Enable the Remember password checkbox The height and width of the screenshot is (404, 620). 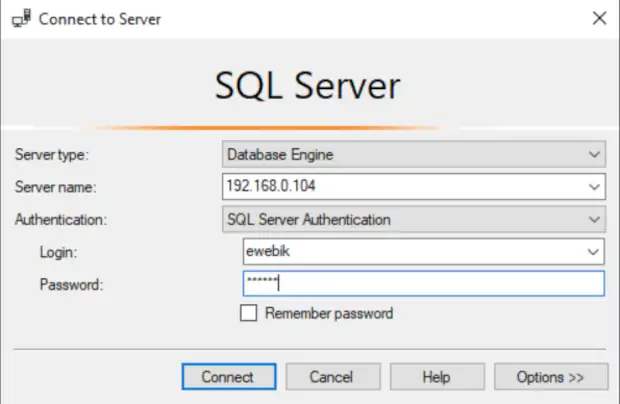point(249,313)
